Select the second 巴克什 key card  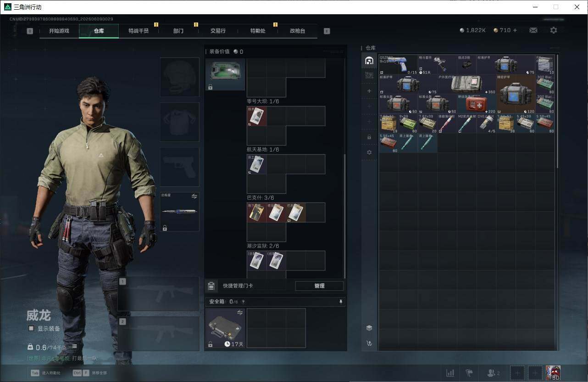(276, 213)
